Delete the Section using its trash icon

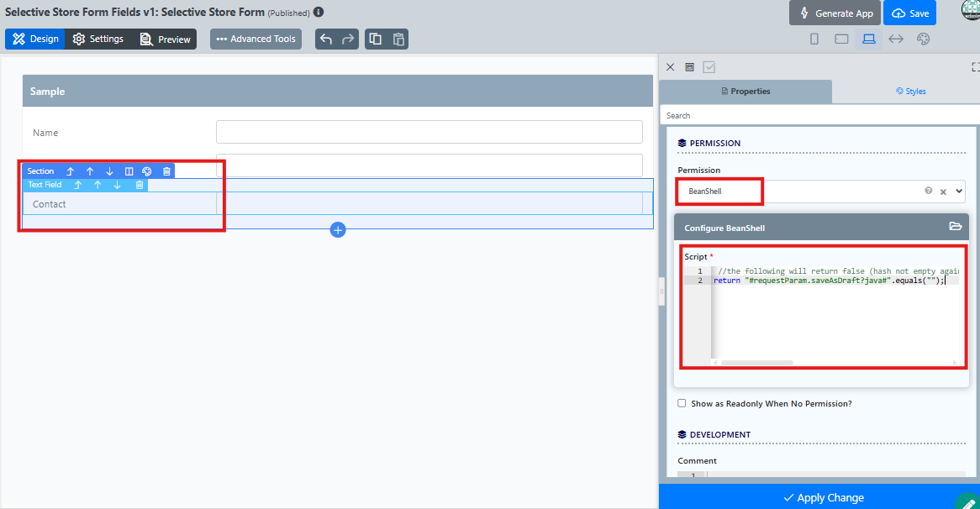pos(166,171)
